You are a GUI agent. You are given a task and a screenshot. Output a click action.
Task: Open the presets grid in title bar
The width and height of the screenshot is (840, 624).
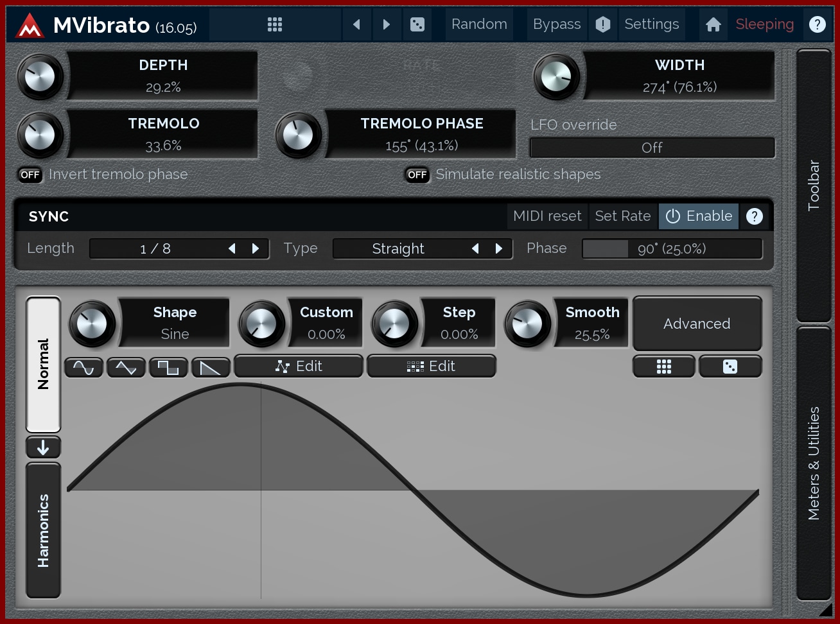coord(275,24)
